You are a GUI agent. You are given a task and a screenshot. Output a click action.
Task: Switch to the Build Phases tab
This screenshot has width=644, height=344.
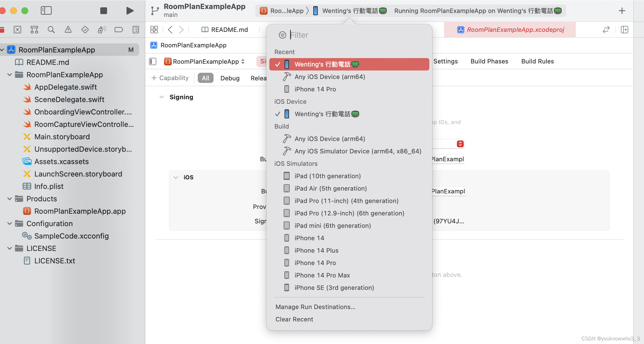coord(489,61)
